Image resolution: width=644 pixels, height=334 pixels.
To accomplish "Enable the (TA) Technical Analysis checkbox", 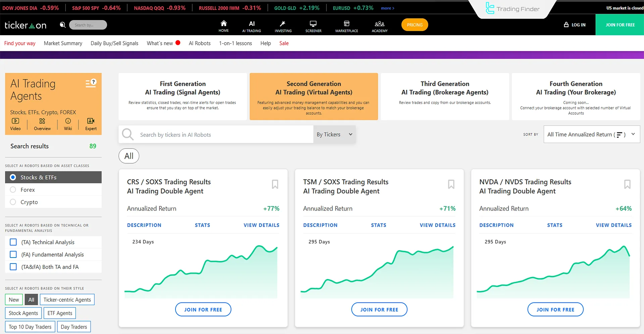I will [13, 242].
